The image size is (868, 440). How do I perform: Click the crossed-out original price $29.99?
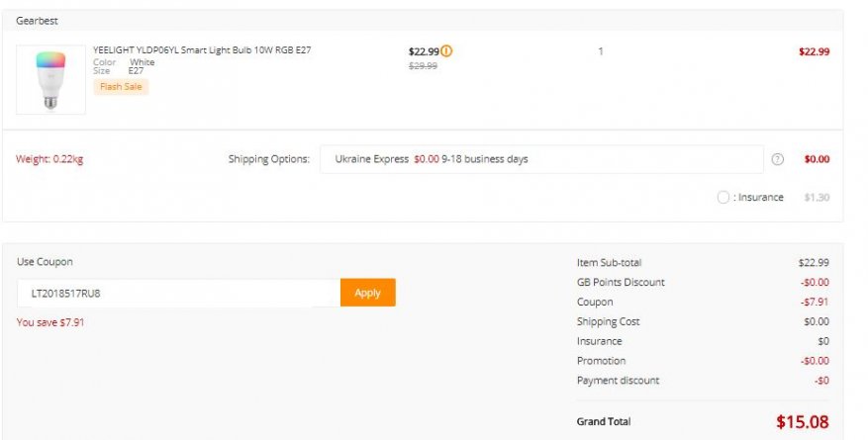pyautogui.click(x=423, y=66)
